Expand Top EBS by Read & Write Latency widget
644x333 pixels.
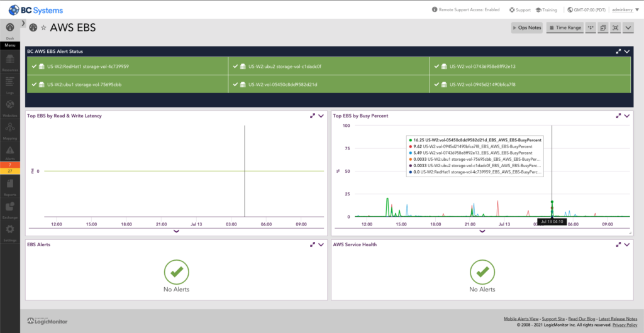click(313, 116)
